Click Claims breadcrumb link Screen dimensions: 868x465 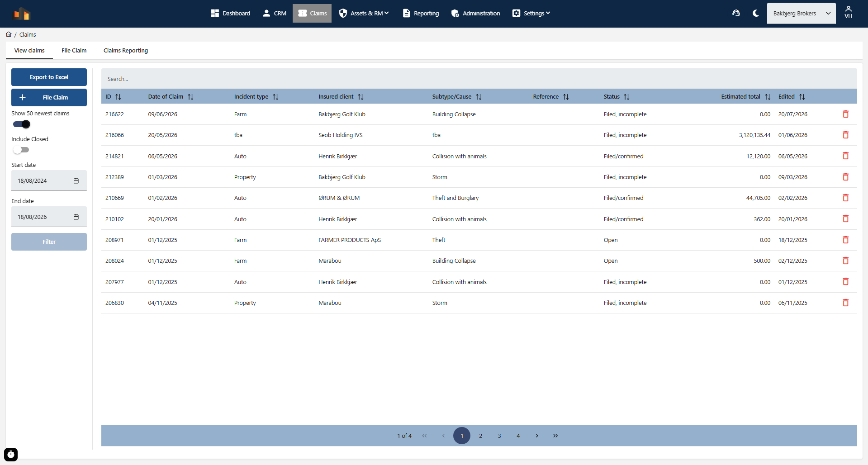tap(28, 34)
